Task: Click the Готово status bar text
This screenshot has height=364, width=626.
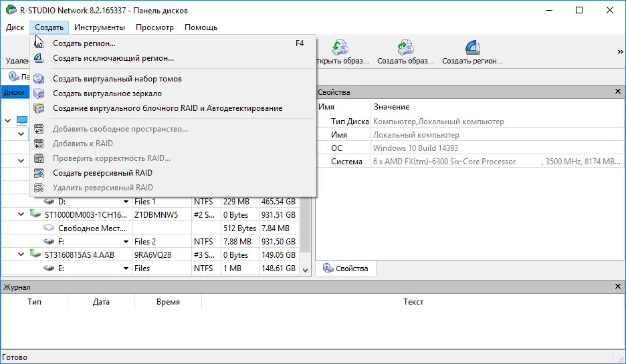Action: [x=15, y=357]
